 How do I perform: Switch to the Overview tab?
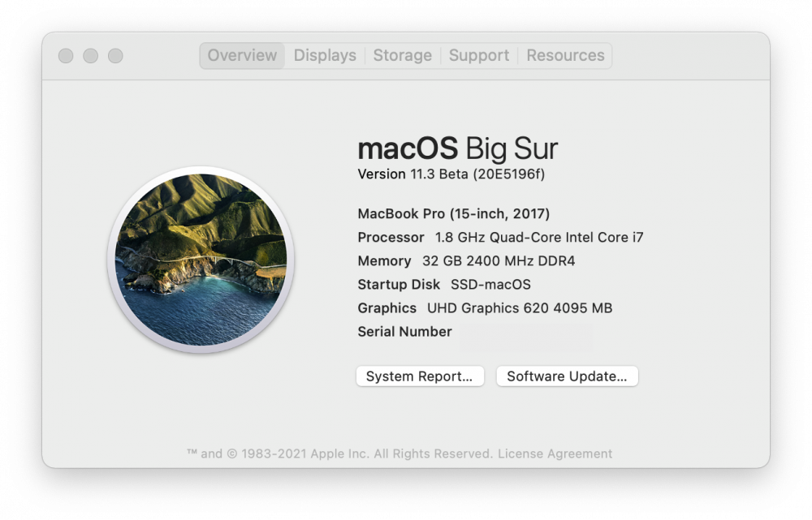point(242,55)
